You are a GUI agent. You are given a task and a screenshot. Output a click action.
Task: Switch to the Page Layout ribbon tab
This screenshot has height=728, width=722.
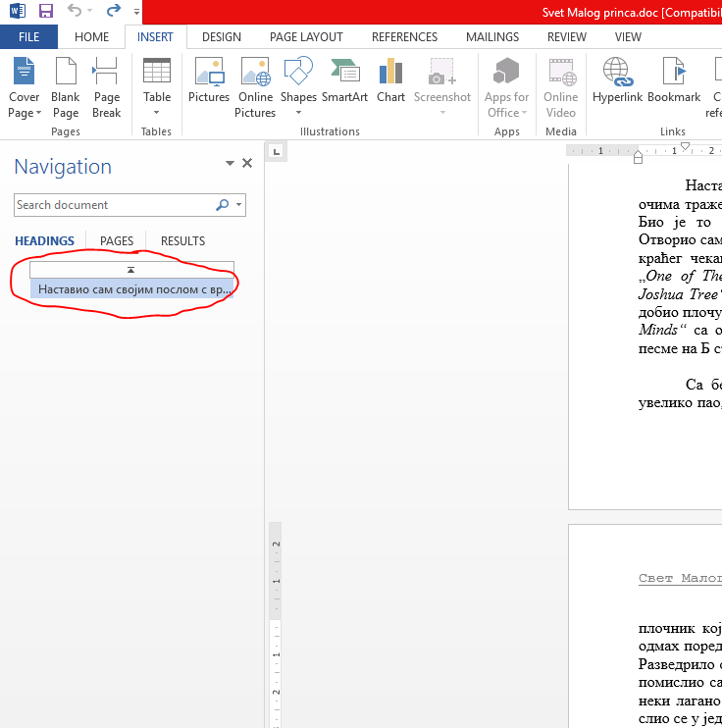(x=306, y=37)
